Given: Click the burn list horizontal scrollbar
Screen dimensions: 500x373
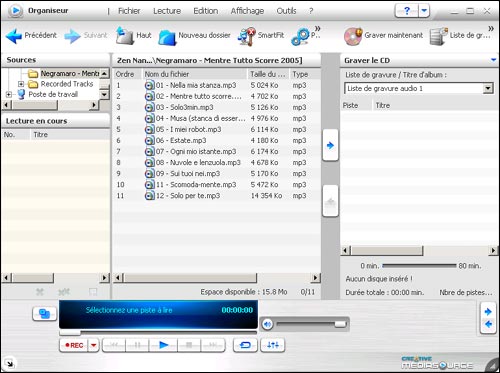Looking at the screenshot, I should click(419, 250).
